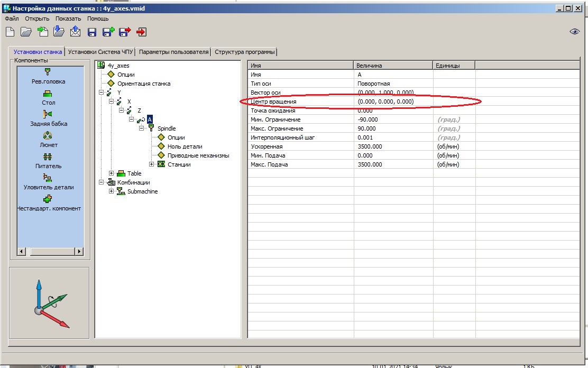Click the components list left scroll arrow

(x=21, y=251)
